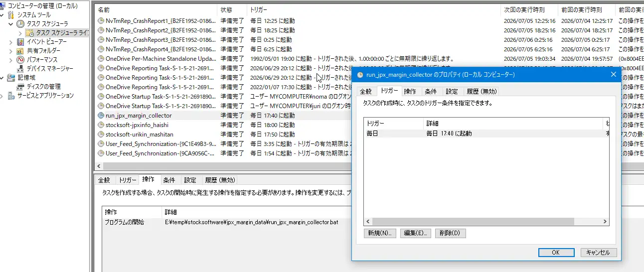Click clock icon in properties dialog title bar

tap(360, 75)
